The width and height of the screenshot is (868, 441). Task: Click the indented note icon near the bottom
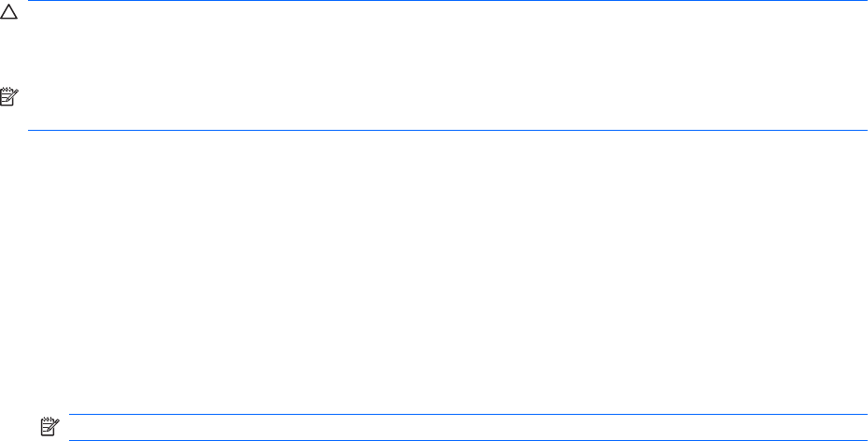coord(48,425)
